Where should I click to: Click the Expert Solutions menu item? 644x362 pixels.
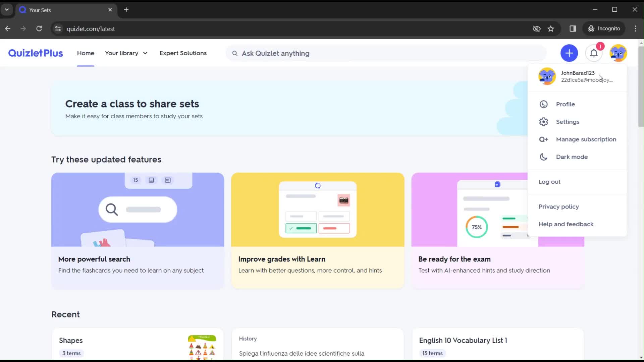tap(183, 53)
